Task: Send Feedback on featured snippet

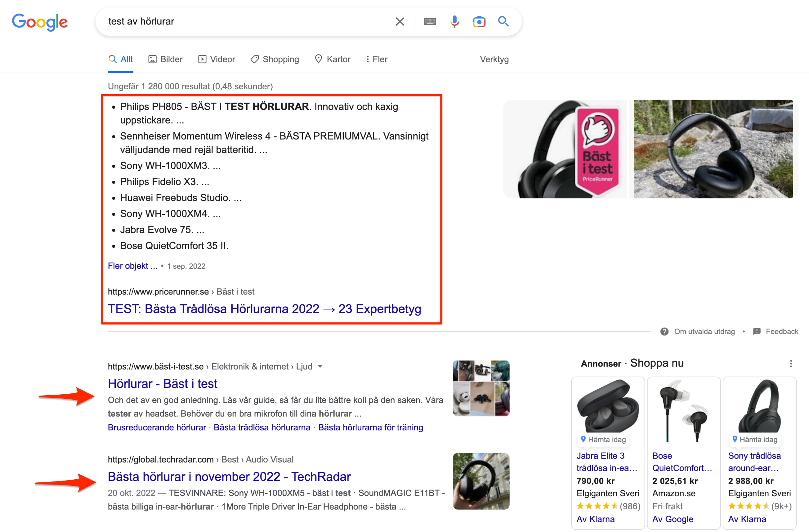Action: tap(782, 331)
